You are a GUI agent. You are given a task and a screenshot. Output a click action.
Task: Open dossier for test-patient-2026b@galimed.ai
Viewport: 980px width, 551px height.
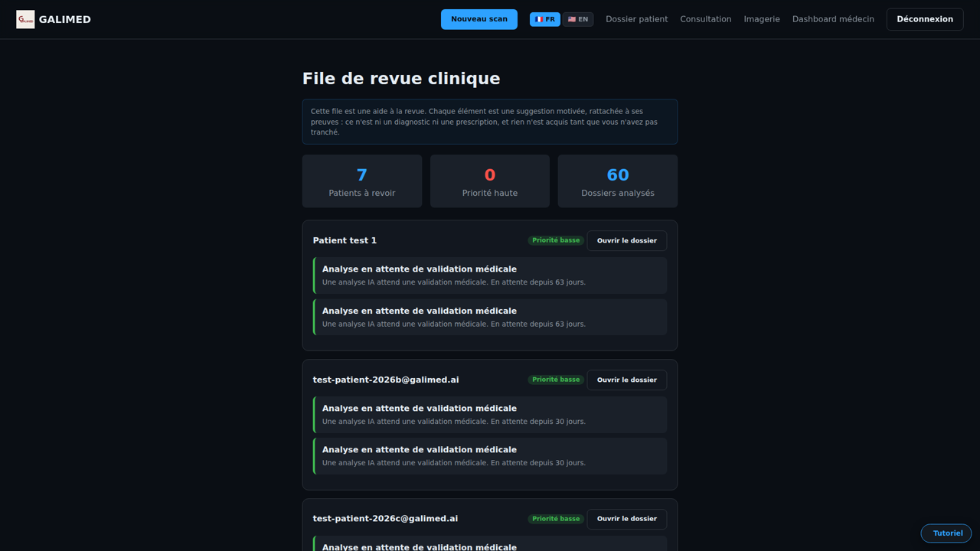627,380
